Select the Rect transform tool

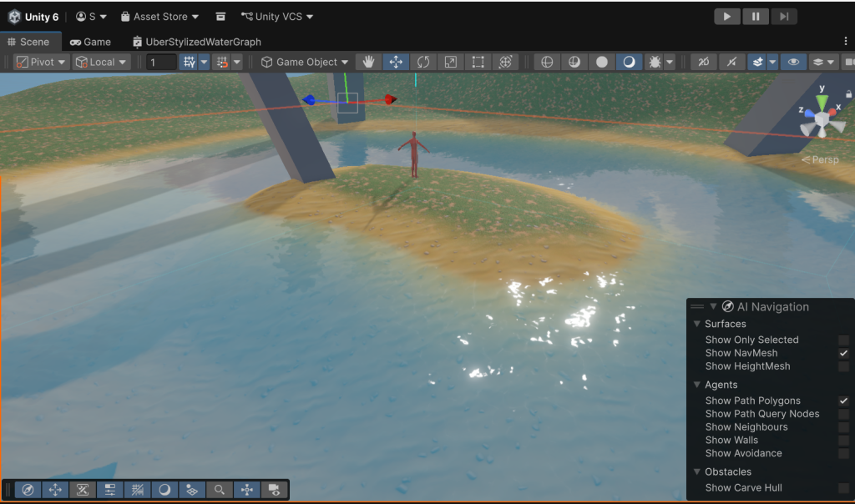478,62
